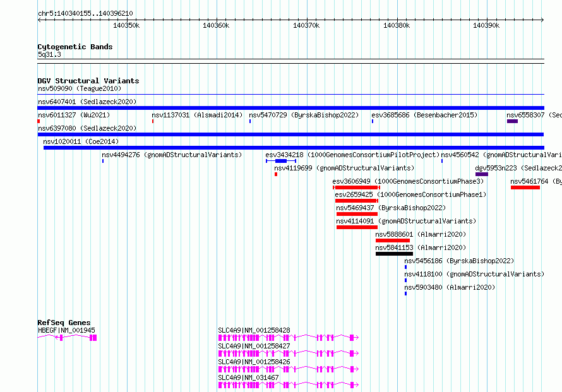Select the nsv5888601 red bar
The image size is (562, 392).
(393, 241)
